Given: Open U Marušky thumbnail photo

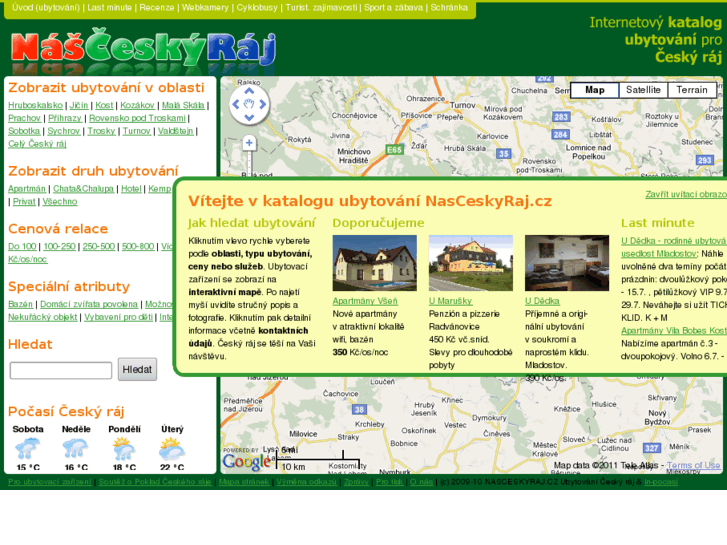Looking at the screenshot, I should tap(471, 263).
